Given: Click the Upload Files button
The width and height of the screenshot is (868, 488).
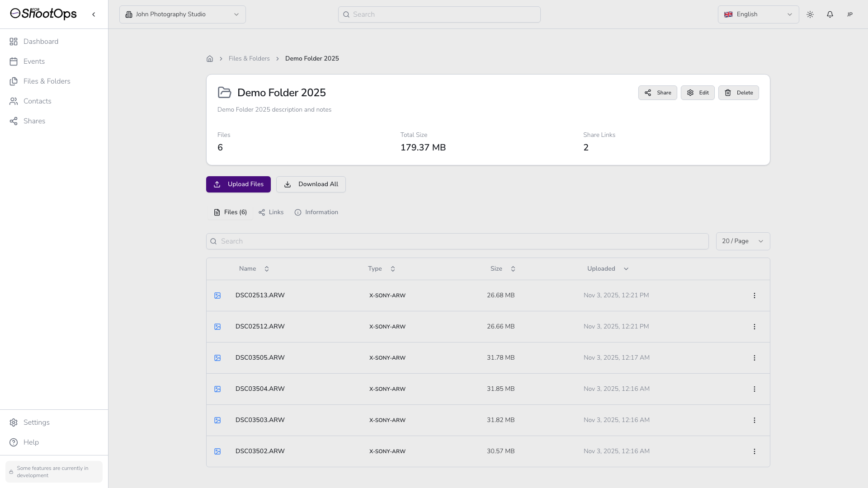Looking at the screenshot, I should (238, 184).
